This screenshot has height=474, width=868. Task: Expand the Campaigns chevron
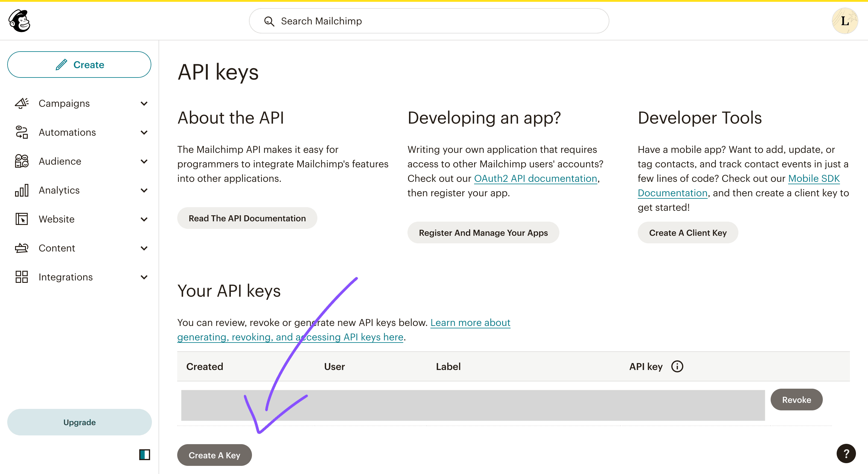click(x=144, y=103)
